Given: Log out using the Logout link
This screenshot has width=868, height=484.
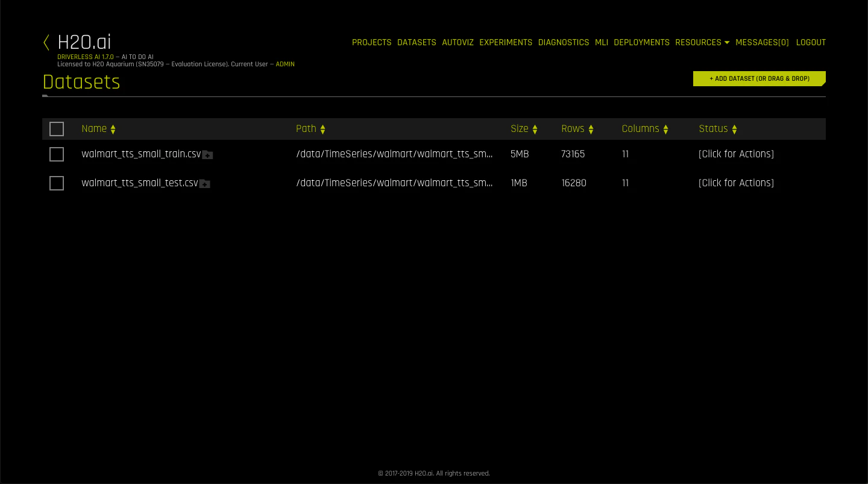Looking at the screenshot, I should (x=811, y=42).
